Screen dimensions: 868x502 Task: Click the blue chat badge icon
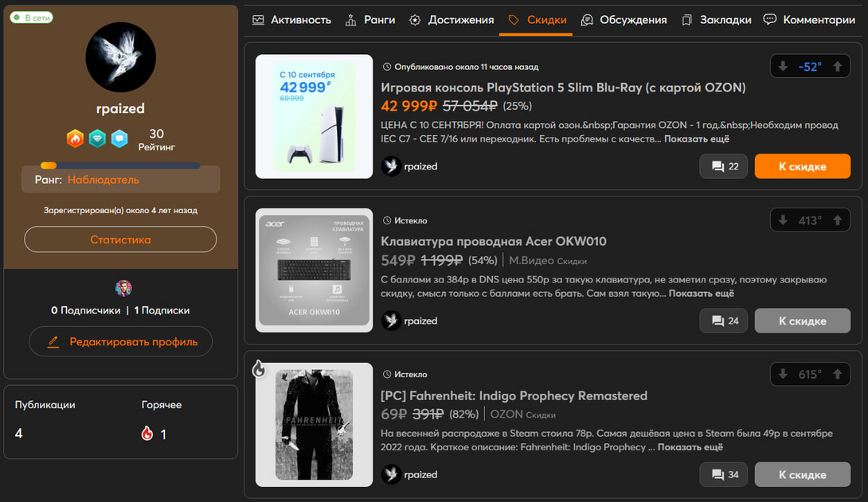119,138
